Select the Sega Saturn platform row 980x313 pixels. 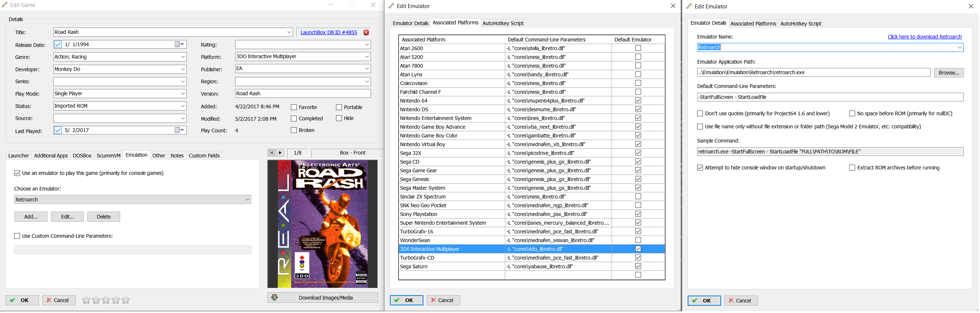[532, 267]
